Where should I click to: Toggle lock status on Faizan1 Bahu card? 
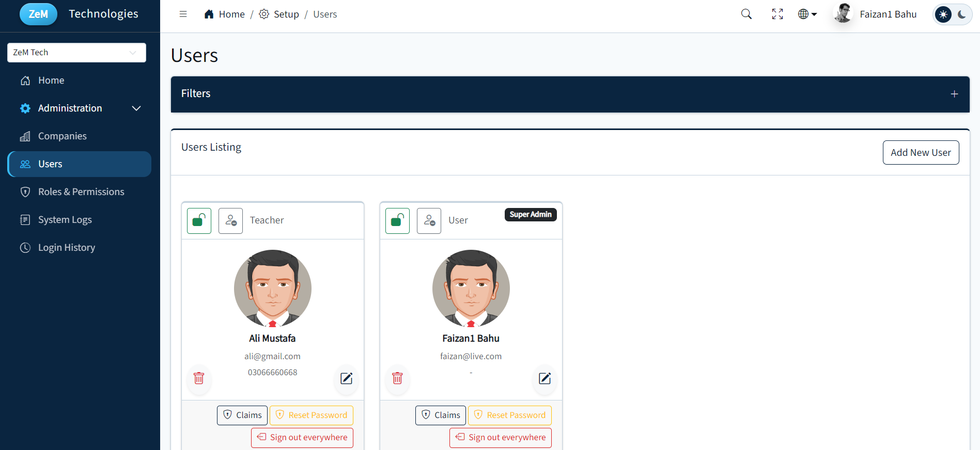tap(397, 221)
